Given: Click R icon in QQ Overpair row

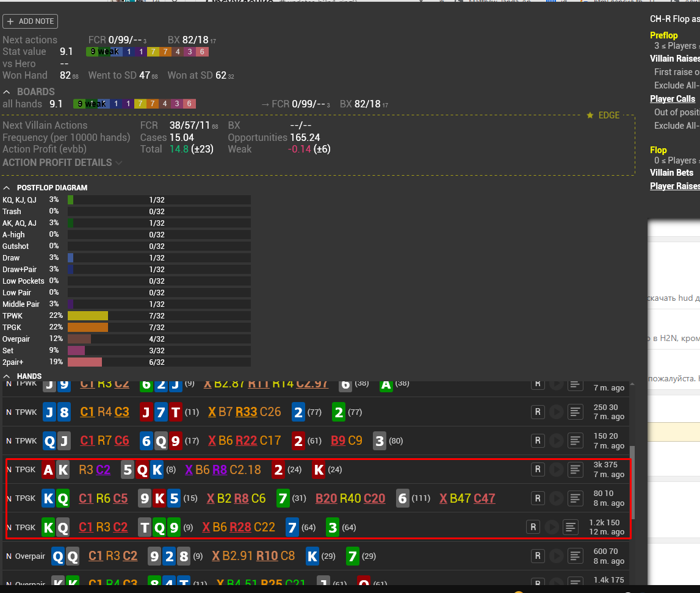Looking at the screenshot, I should pos(538,556).
